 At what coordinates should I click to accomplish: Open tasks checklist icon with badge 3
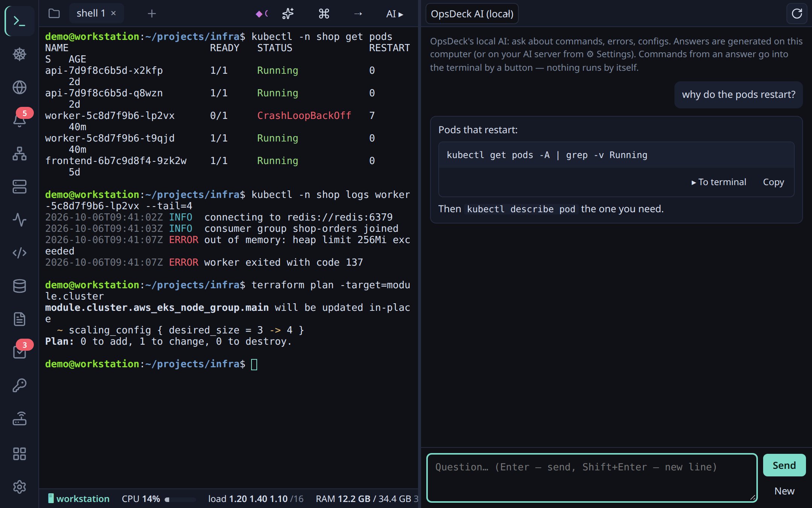point(20,352)
